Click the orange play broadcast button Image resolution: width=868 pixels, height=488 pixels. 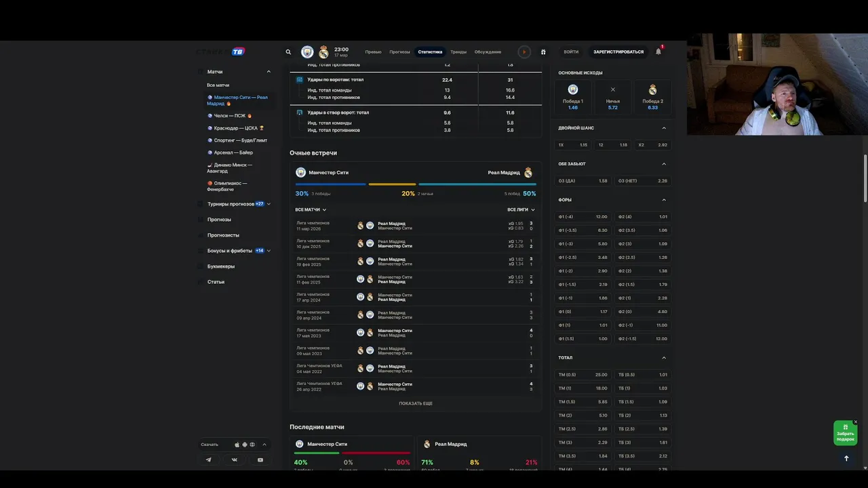click(x=524, y=52)
